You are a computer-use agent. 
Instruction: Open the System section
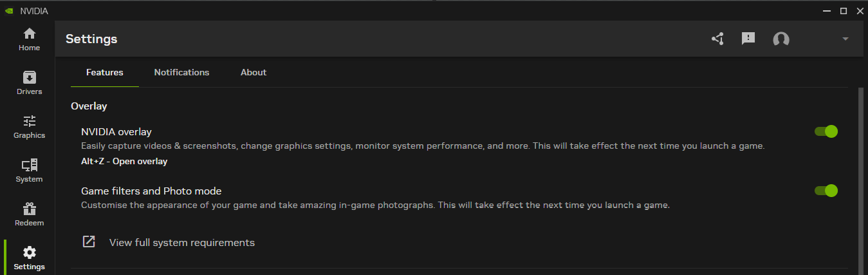tap(29, 170)
